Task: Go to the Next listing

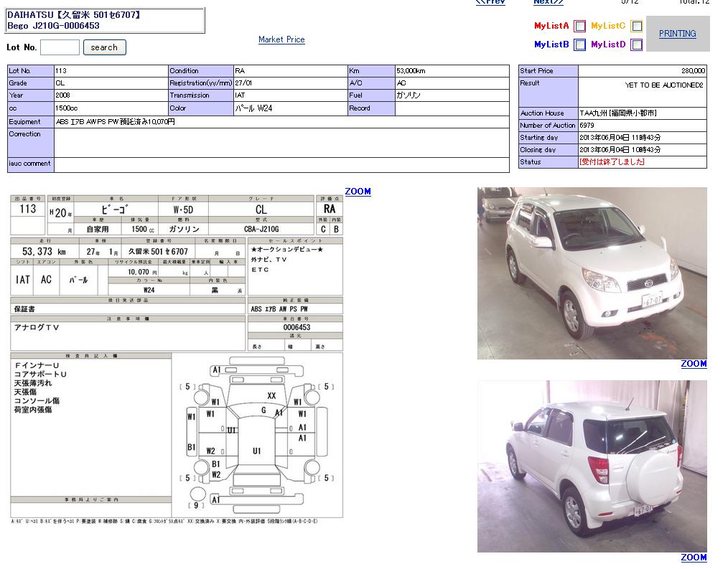Action: [x=548, y=2]
